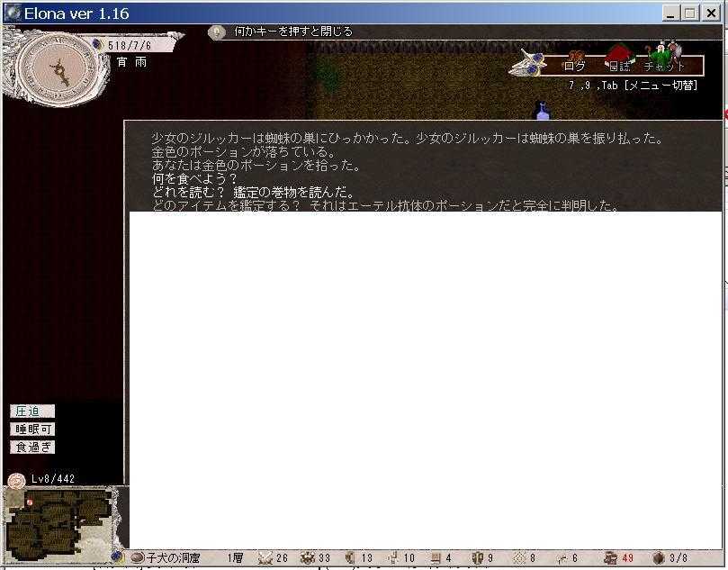
Task: Maximize the Elona window
Action: tap(690, 13)
